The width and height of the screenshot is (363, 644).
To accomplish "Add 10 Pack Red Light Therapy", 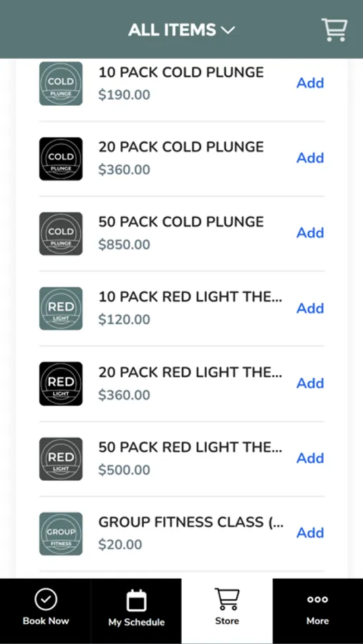I will pyautogui.click(x=311, y=308).
